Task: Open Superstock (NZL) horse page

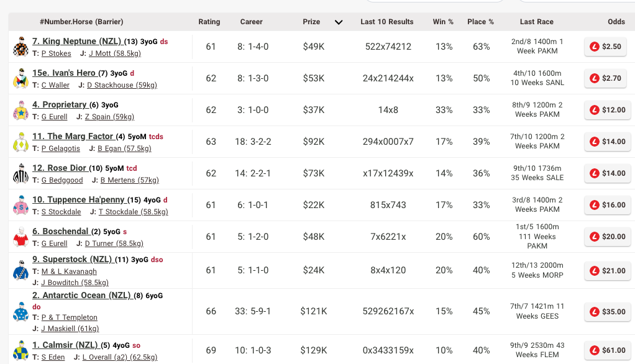Action: tap(72, 260)
